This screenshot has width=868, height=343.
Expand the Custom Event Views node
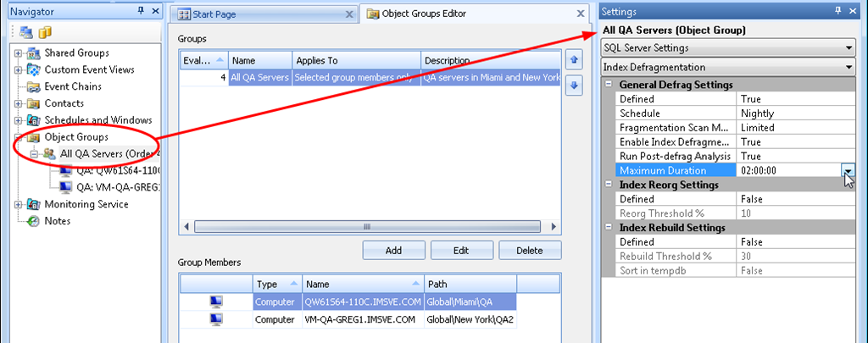tap(19, 70)
